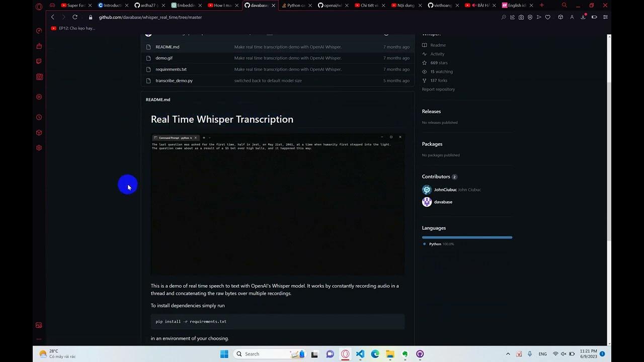Open the Opera menu logo button
The width and height of the screenshot is (644, 362).
(x=39, y=6)
